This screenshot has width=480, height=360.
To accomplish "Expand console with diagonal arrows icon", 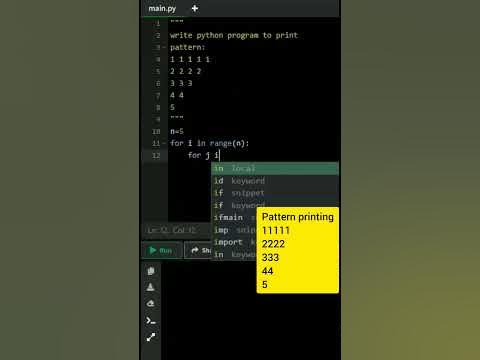I will click(x=151, y=337).
